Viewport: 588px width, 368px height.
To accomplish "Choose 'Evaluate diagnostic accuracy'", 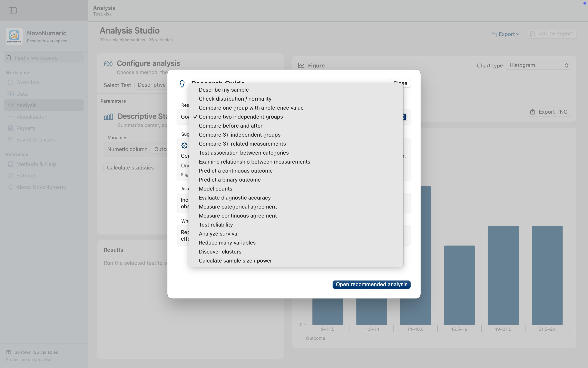I will coord(296,198).
